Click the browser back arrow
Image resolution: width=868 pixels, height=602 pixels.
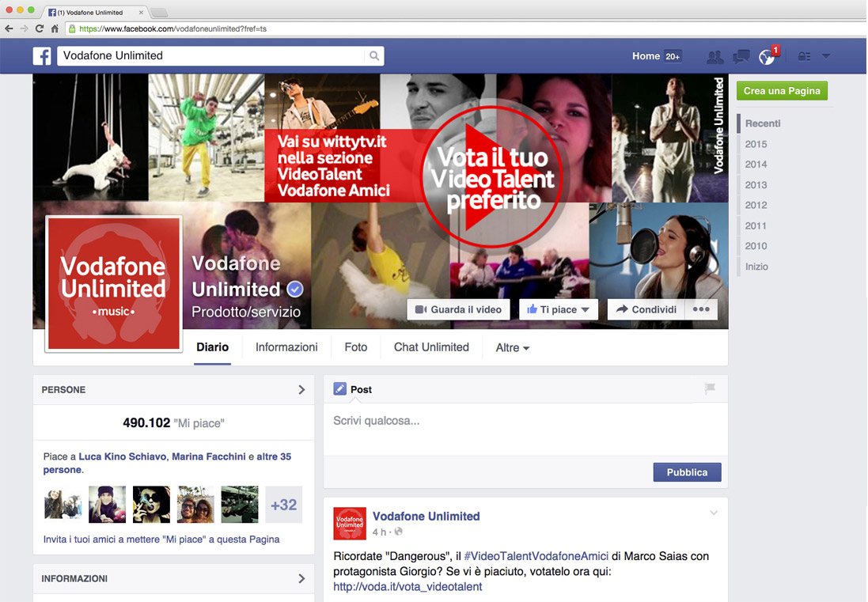9,28
